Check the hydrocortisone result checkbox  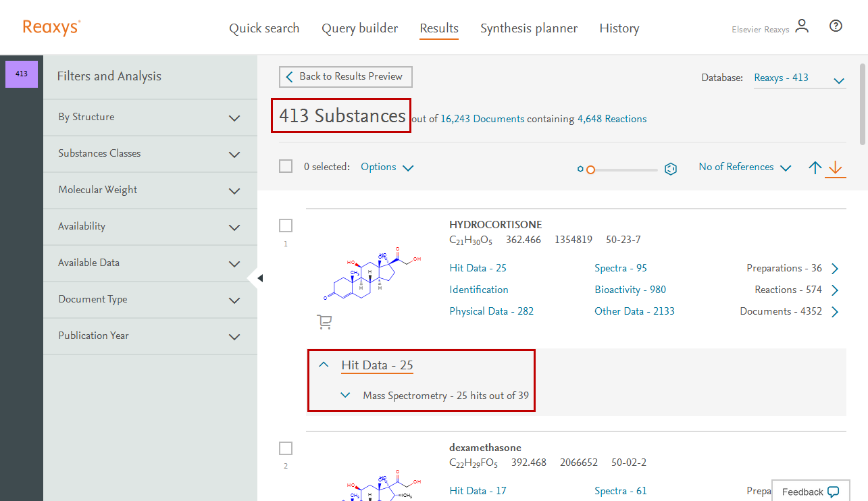pos(286,226)
